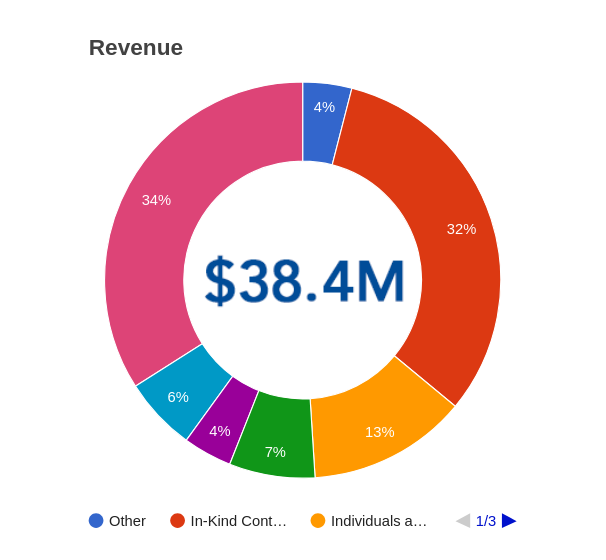This screenshot has height=560, width=606.
Task: Click the blue dot for Other legend
Action: 96,521
